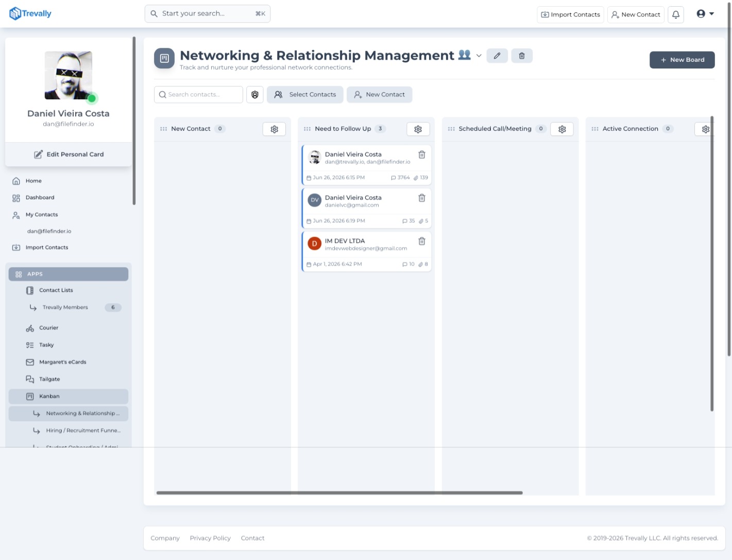
Task: Open the danielvc@gmail.com contact card
Action: [366, 208]
